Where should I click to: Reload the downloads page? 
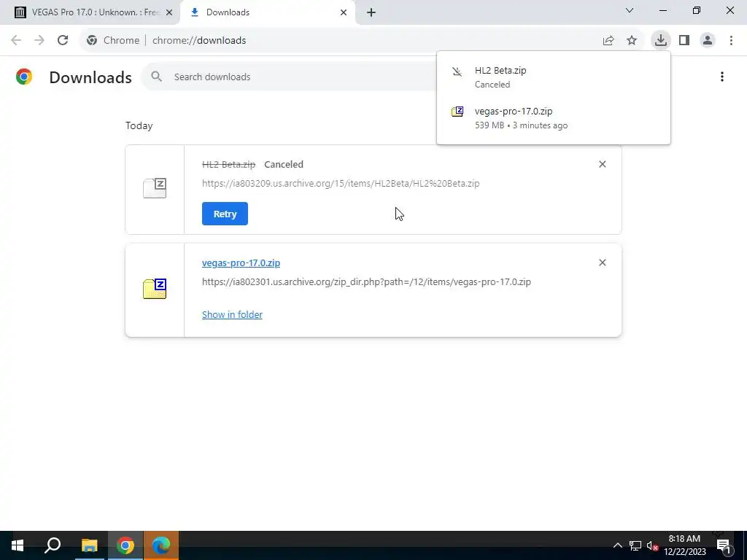[63, 40]
